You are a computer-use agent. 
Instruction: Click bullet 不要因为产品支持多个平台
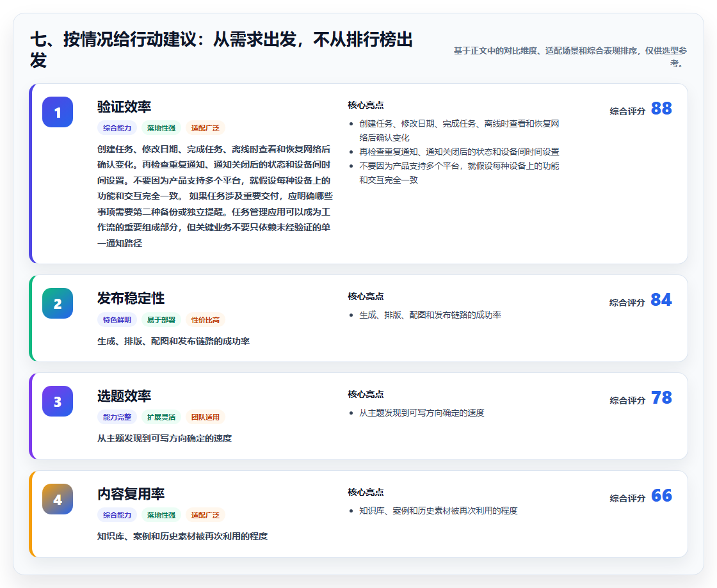pyautogui.click(x=459, y=173)
